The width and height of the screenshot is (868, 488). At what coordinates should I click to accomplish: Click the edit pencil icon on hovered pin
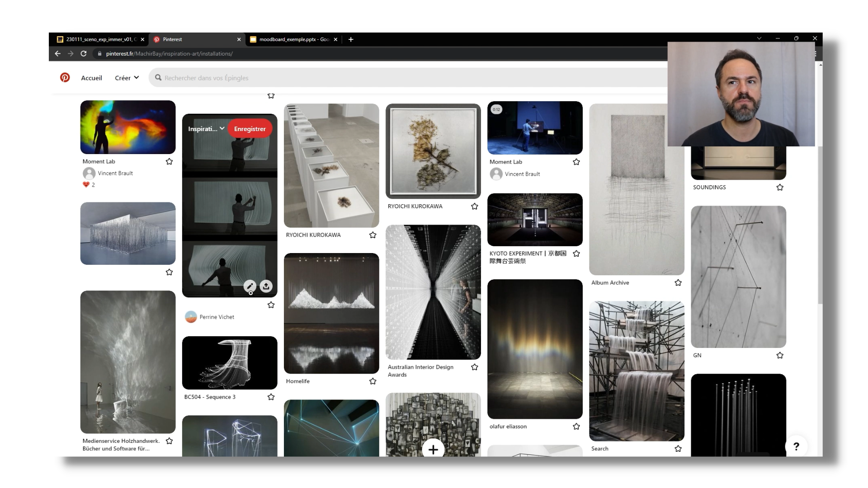pos(250,286)
